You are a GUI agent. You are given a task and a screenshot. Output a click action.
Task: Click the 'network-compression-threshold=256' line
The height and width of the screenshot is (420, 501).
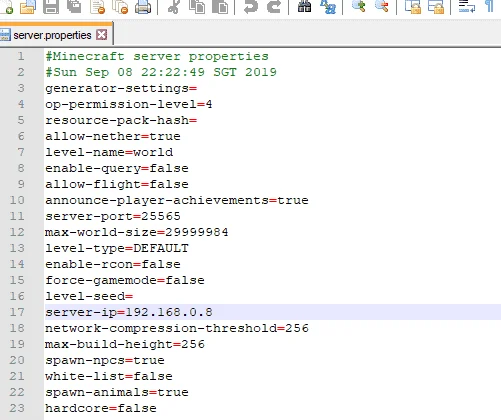(177, 328)
